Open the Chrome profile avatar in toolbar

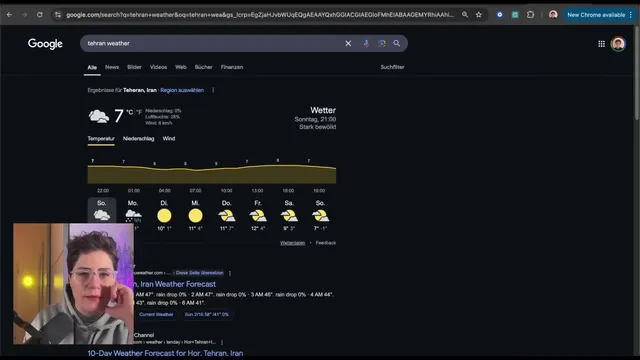click(553, 15)
